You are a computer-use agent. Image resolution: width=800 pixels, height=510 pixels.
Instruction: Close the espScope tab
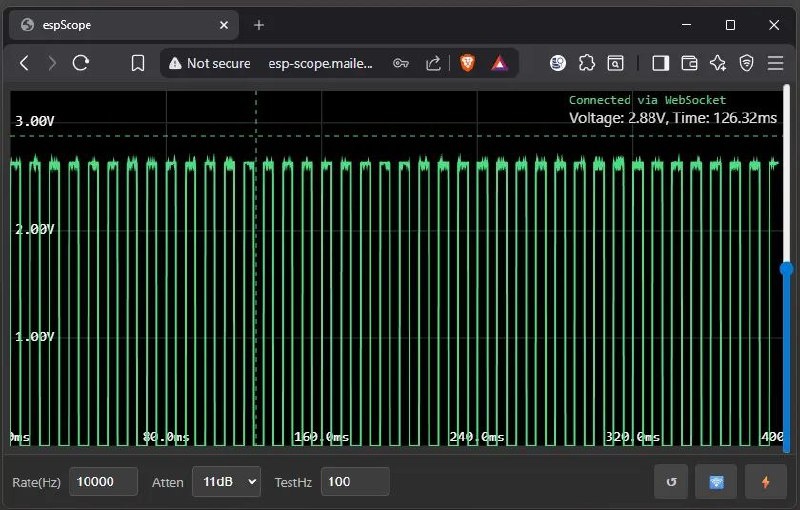point(223,25)
